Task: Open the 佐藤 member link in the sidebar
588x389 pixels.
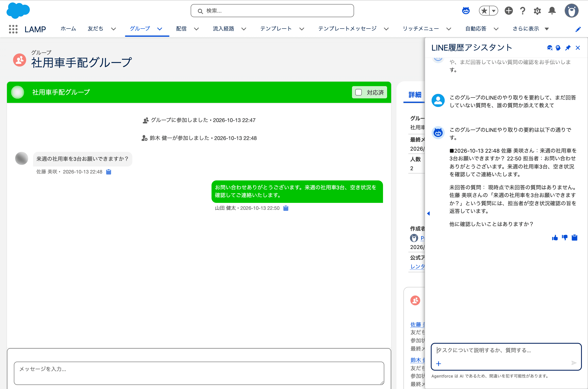Action: point(418,324)
